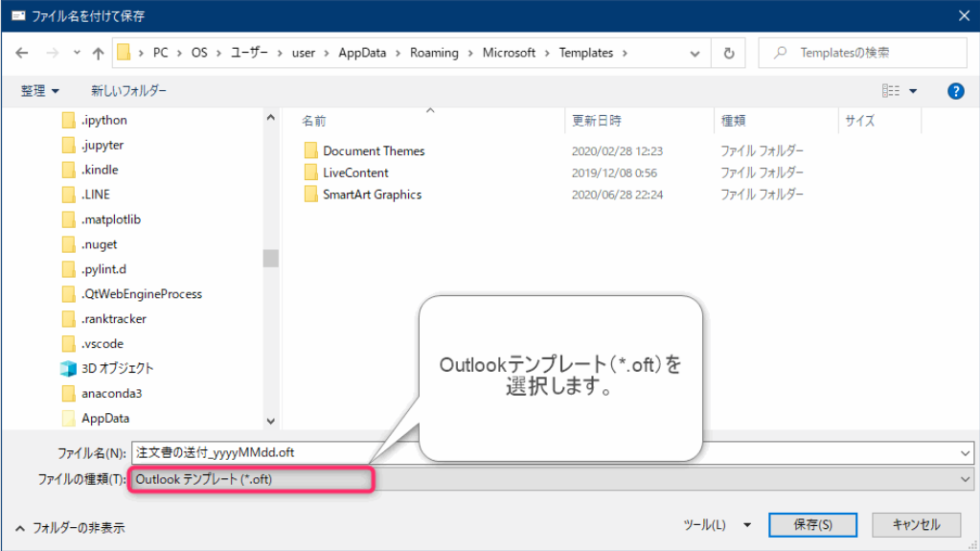Select the .QtWebEngineProcess folder in tree

point(141,294)
